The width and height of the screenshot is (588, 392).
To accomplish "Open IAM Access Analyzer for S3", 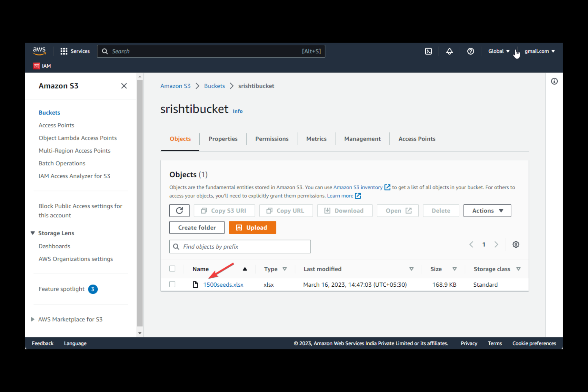I will (x=74, y=176).
